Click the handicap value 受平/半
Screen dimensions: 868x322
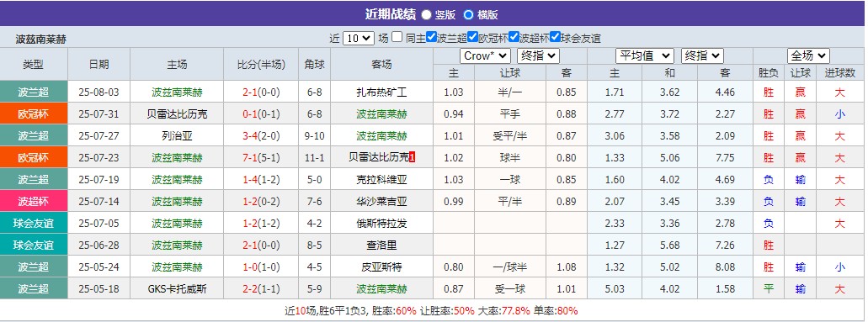[x=510, y=136]
